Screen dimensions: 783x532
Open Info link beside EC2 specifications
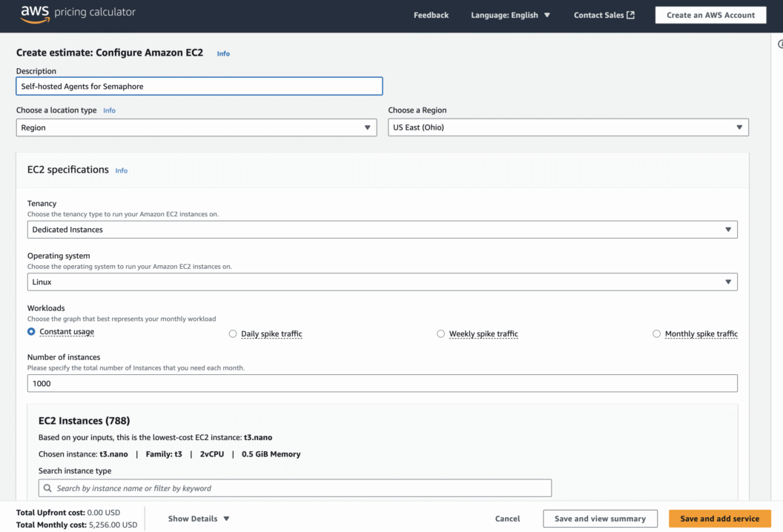tap(122, 170)
